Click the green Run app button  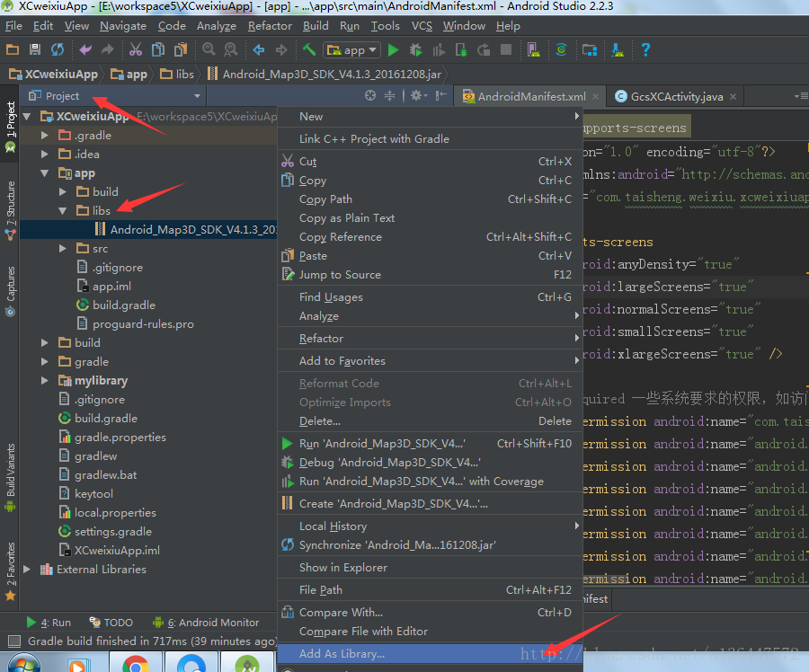(x=393, y=50)
